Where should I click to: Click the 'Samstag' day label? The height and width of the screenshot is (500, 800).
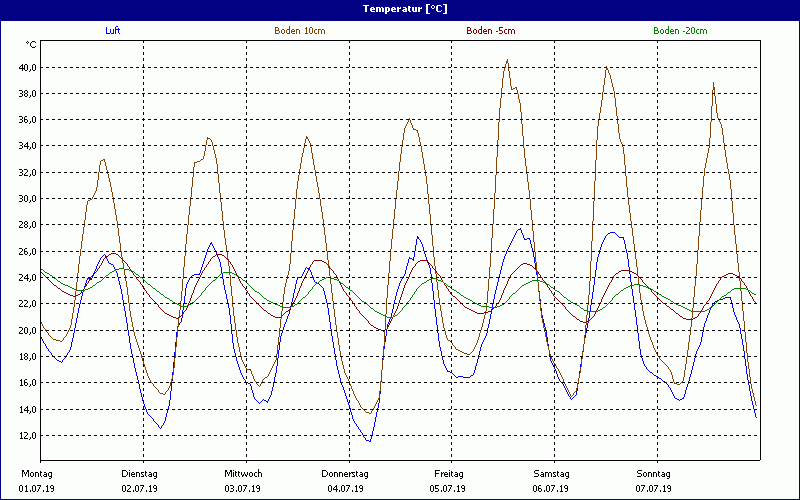[551, 474]
